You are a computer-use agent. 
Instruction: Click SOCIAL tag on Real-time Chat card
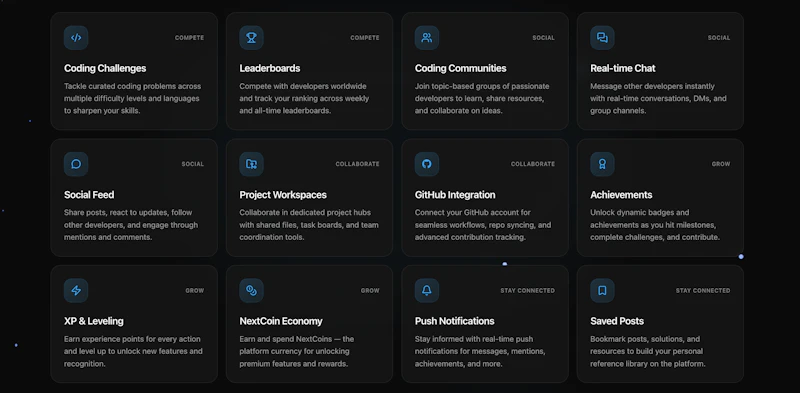click(x=719, y=38)
